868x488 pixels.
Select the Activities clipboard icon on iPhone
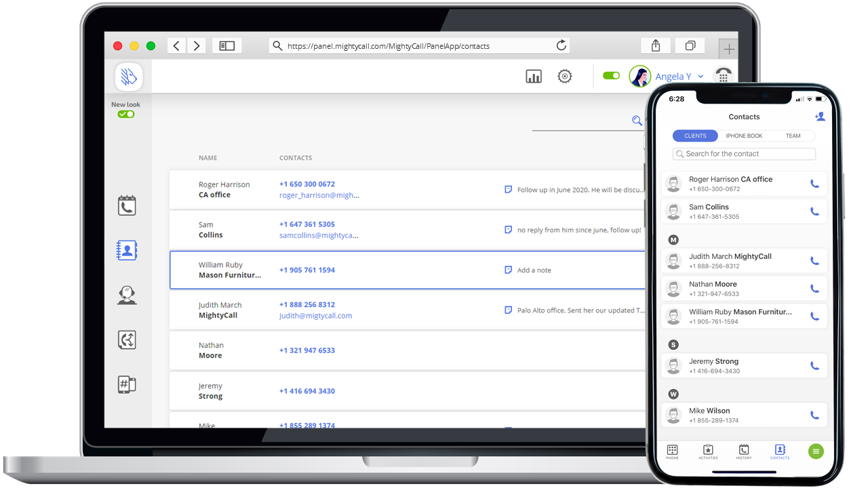[708, 451]
